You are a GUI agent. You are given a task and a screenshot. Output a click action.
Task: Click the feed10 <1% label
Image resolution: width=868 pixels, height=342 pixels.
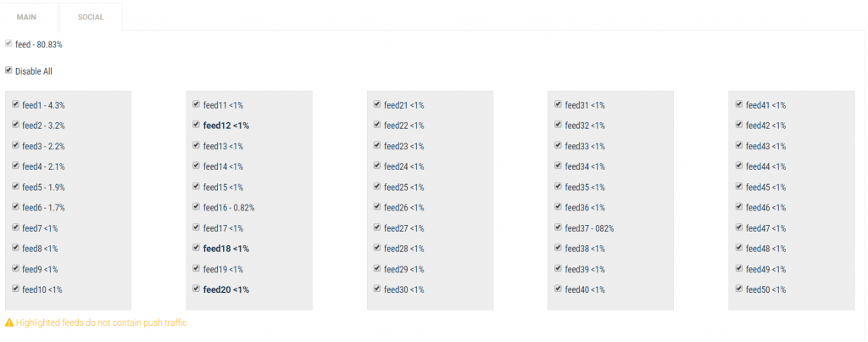tap(42, 290)
